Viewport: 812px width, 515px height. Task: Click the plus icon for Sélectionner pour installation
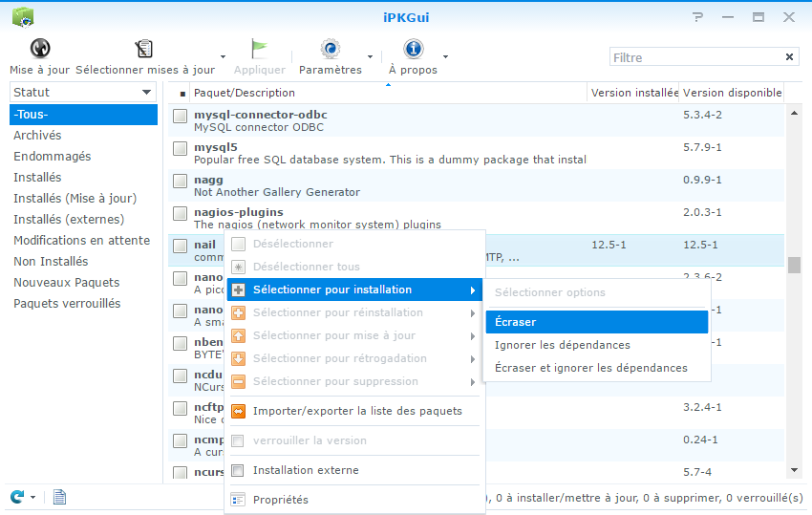point(238,290)
